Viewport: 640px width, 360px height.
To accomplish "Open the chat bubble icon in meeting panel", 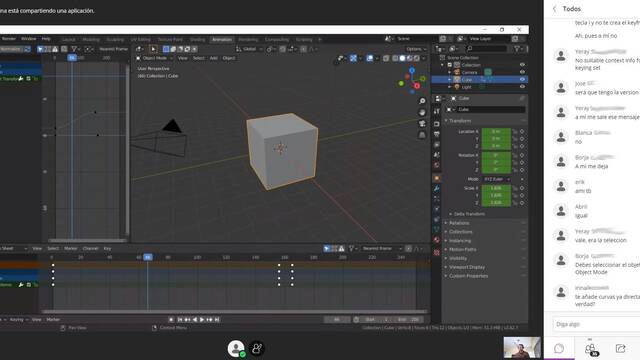I will tap(559, 348).
